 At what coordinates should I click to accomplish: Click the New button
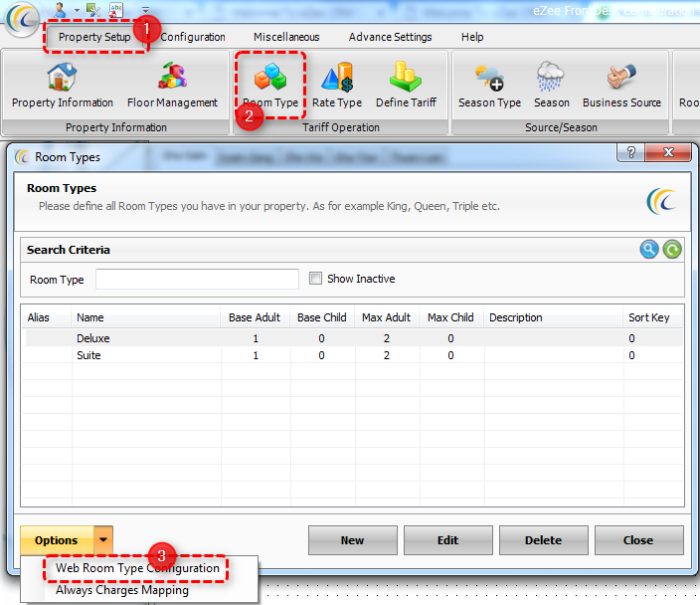[x=353, y=539]
